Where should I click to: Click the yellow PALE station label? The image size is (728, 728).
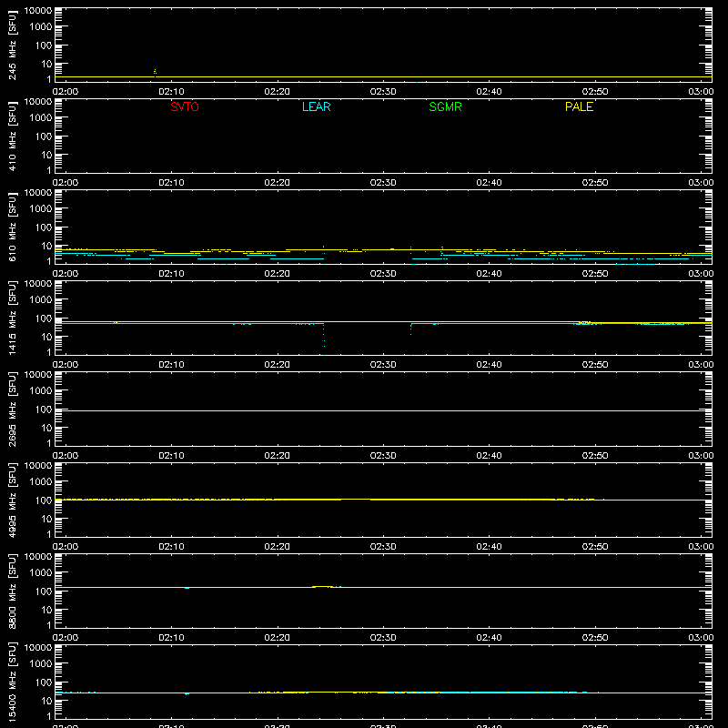pos(579,106)
